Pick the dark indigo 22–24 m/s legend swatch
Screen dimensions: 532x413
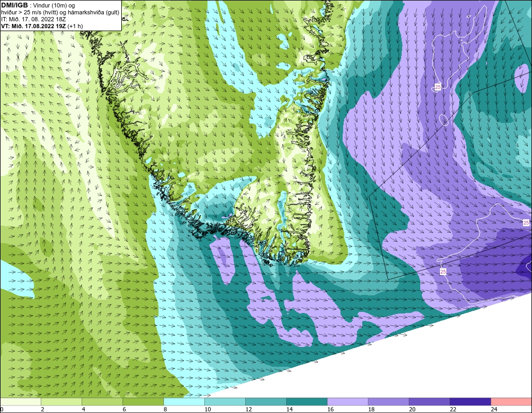pos(471,402)
